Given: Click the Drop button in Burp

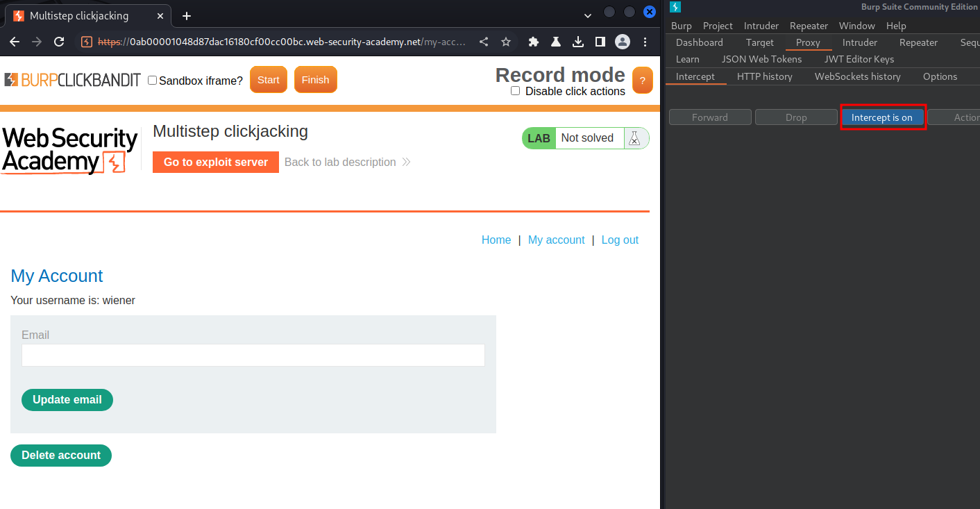Looking at the screenshot, I should click(796, 117).
